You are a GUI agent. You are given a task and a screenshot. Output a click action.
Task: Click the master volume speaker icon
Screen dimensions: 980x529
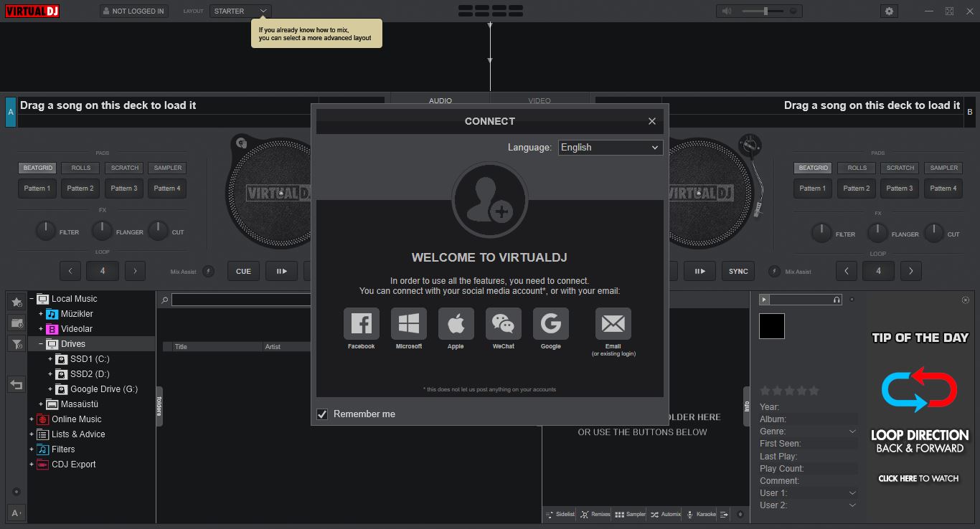pyautogui.click(x=727, y=11)
